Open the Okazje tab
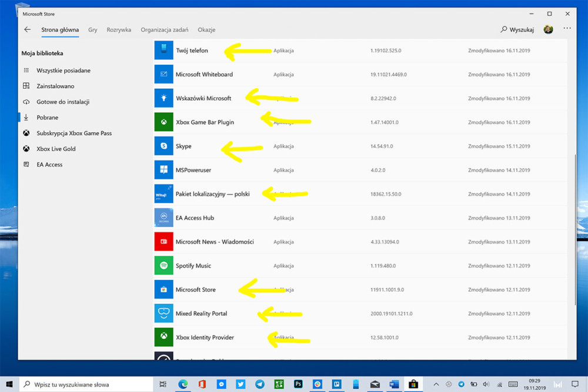The image size is (588, 392). 206,29
